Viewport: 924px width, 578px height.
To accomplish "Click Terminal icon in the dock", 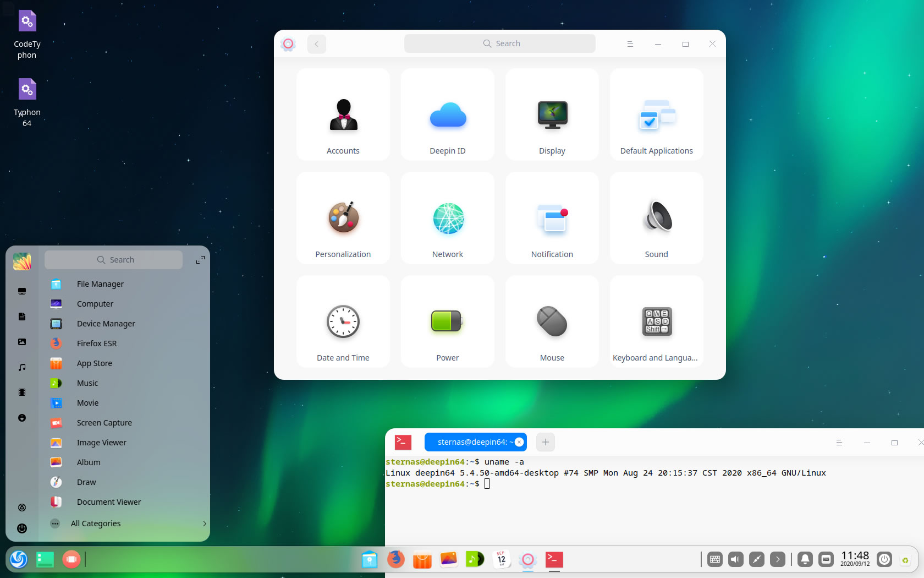I will tap(554, 560).
